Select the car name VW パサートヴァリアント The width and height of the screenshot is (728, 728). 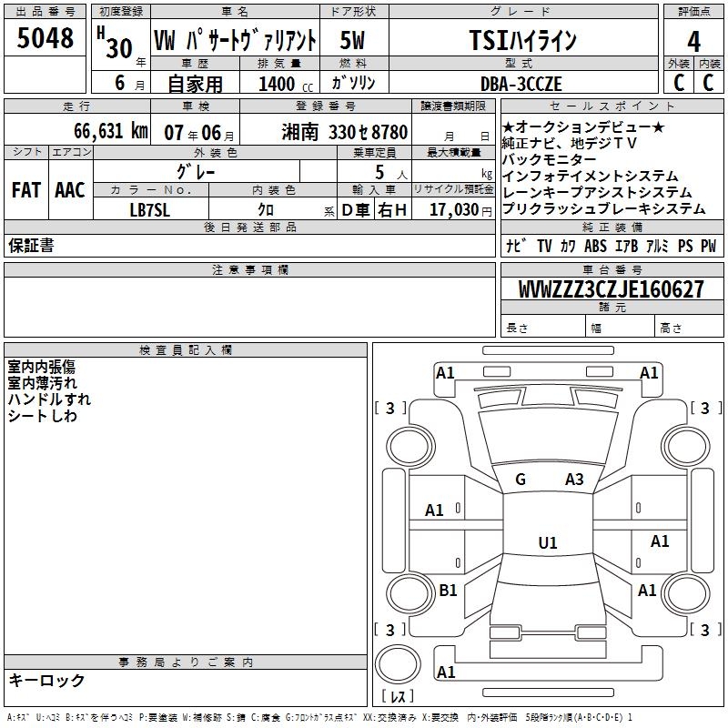[x=235, y=40]
